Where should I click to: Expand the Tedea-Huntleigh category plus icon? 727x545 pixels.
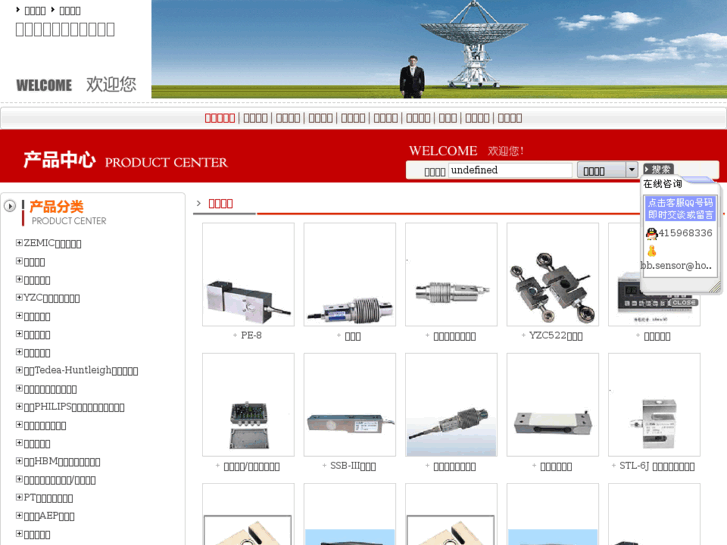tap(19, 370)
